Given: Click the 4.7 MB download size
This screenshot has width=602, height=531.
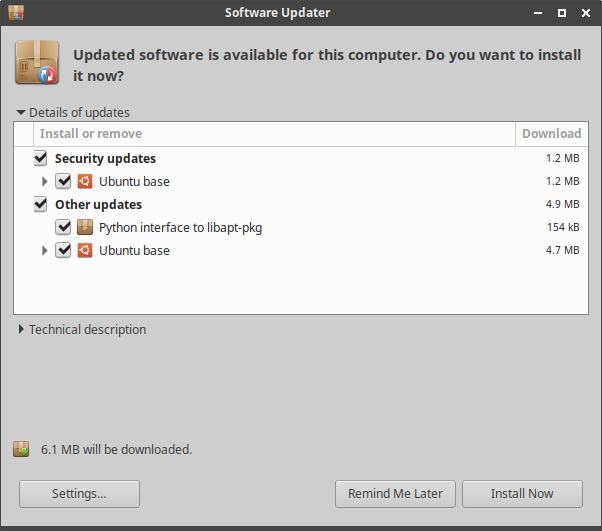Looking at the screenshot, I should point(562,250).
